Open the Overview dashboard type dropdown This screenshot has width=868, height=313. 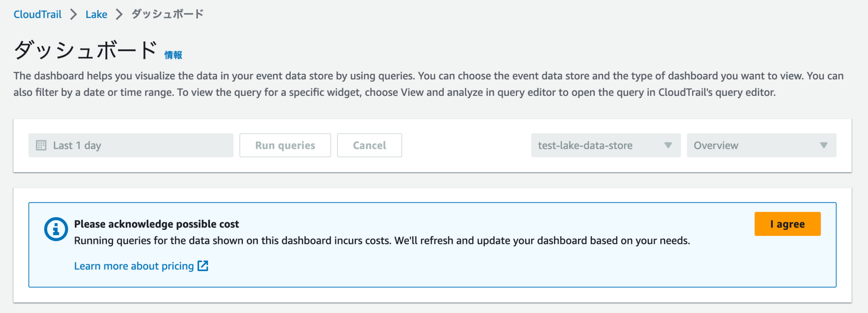[x=762, y=145]
